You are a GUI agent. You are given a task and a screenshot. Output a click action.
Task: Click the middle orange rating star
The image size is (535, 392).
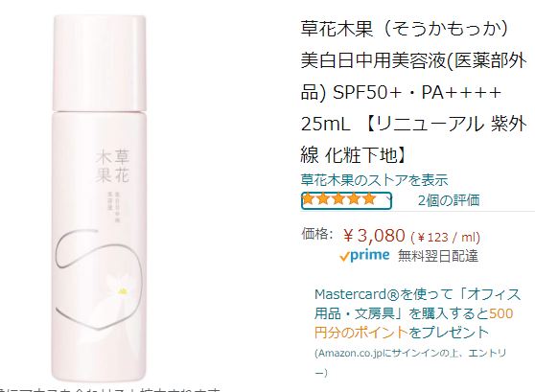[338, 198]
